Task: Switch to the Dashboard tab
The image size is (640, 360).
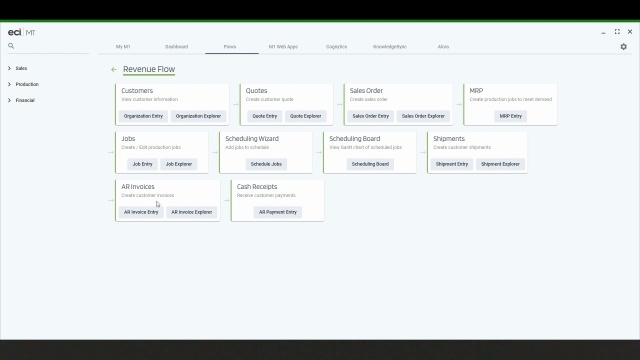Action: (176, 47)
